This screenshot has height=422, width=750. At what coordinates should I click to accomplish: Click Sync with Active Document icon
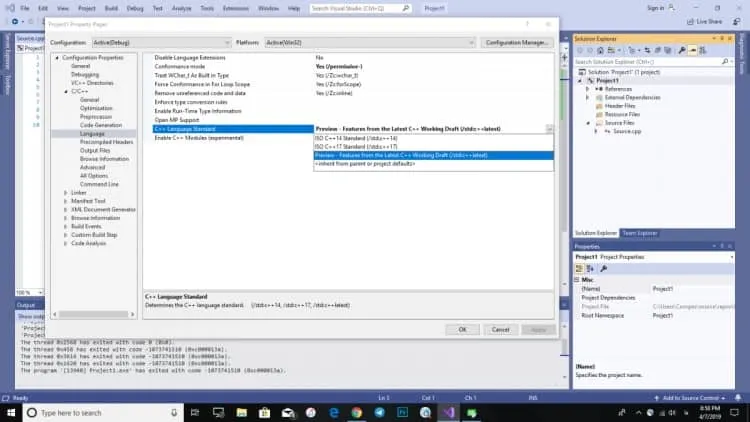647,50
